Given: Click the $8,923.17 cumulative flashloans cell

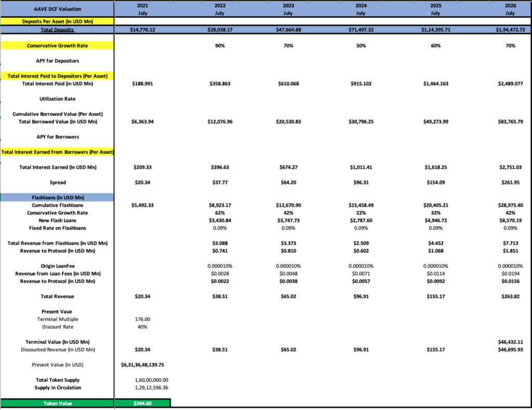Looking at the screenshot, I should [220, 206].
